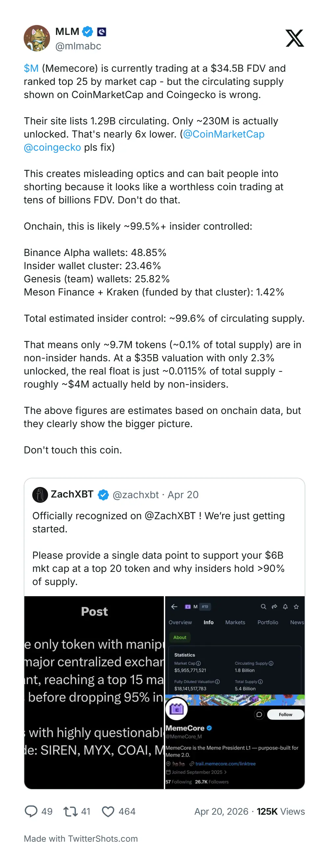The image size is (329, 868).
Task: Click the share arrow icon beside the search
Action: (274, 606)
